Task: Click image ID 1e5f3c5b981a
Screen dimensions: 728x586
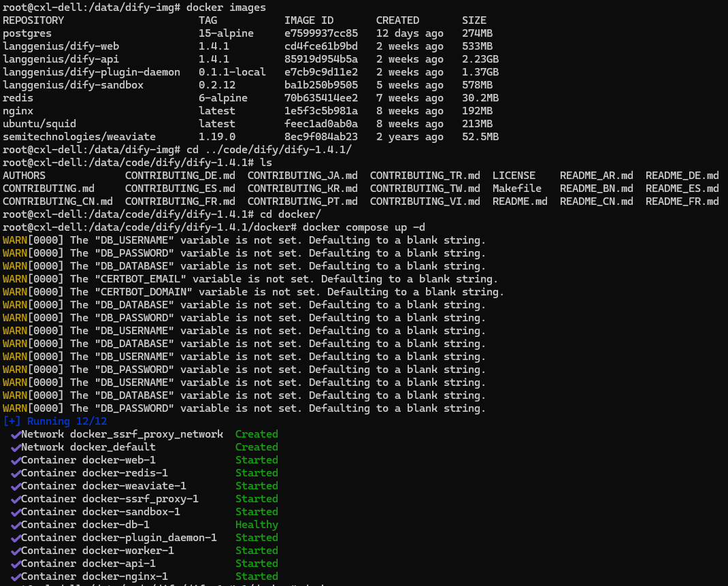Action: 321,111
